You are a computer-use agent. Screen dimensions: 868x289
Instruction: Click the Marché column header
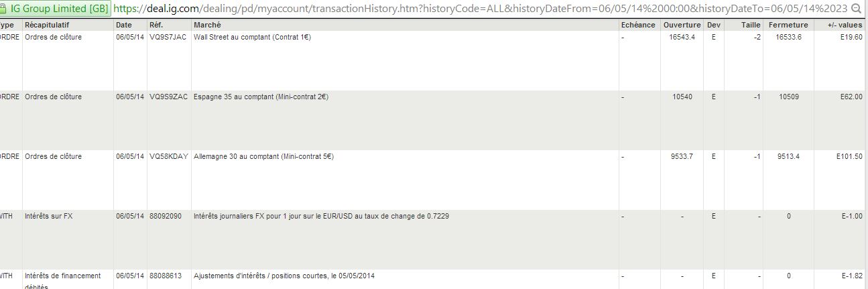(208, 25)
